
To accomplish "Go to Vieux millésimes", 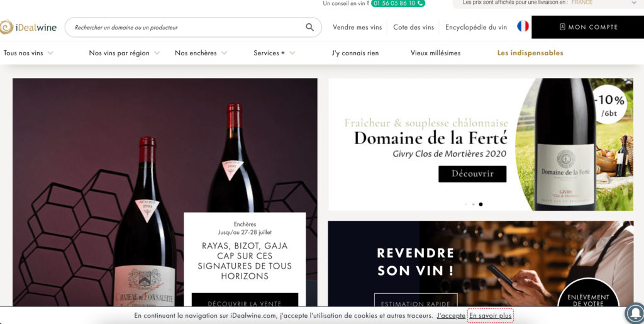I will (x=435, y=53).
